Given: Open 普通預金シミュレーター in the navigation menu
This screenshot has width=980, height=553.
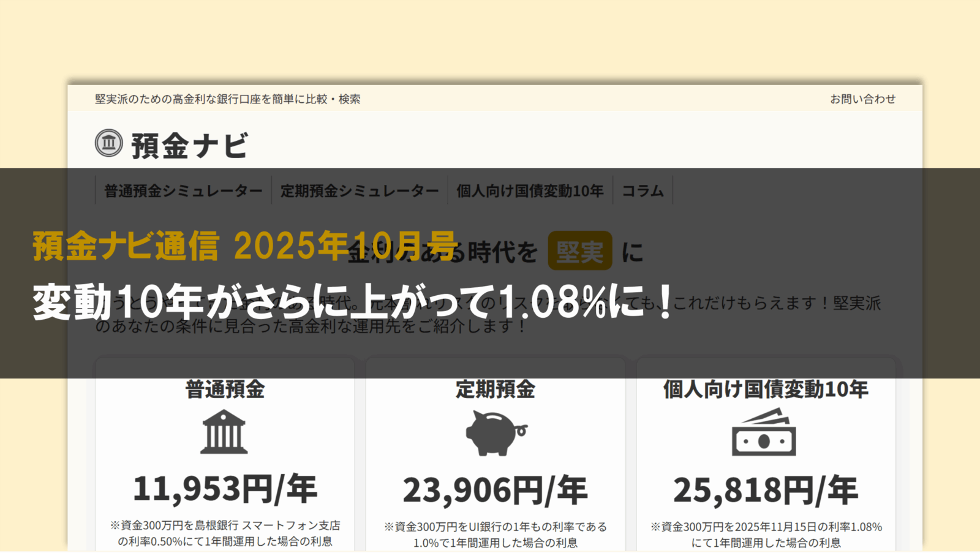Looking at the screenshot, I should click(183, 191).
